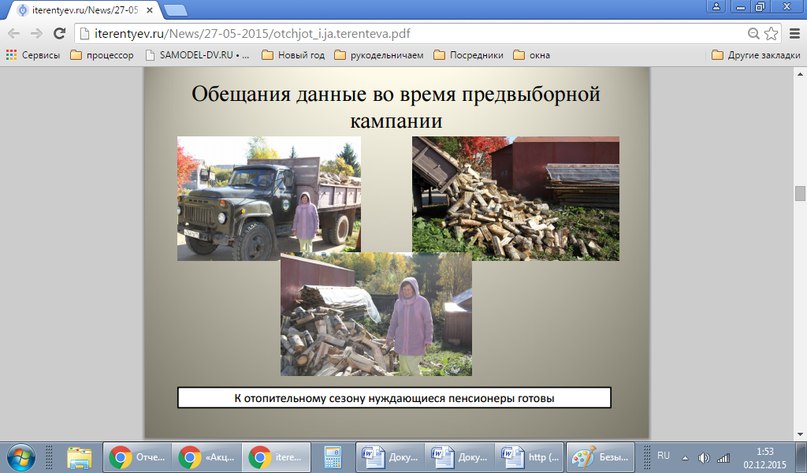Open the Сервисы apps shortcut

point(32,55)
